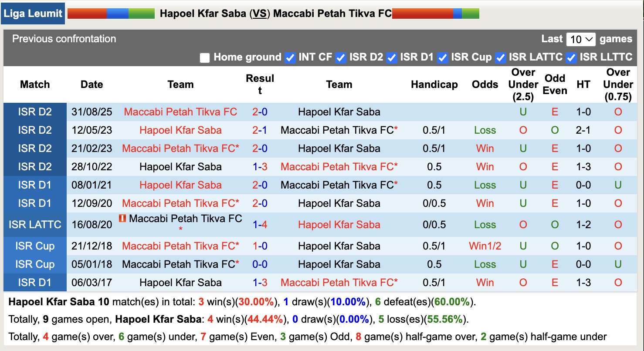Enable the Home ground filter
Screen dimensions: 644x351
click(x=204, y=57)
